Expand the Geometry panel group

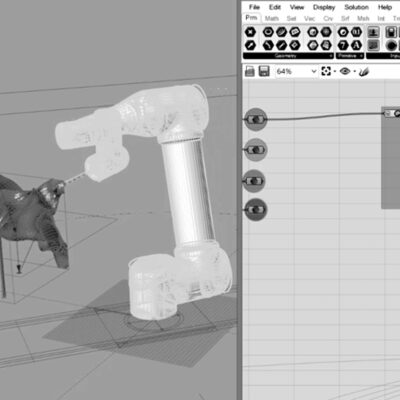[x=288, y=56]
